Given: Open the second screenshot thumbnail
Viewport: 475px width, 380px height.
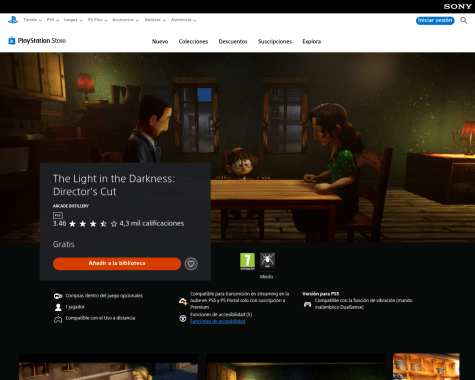Looking at the screenshot, I should [295, 367].
